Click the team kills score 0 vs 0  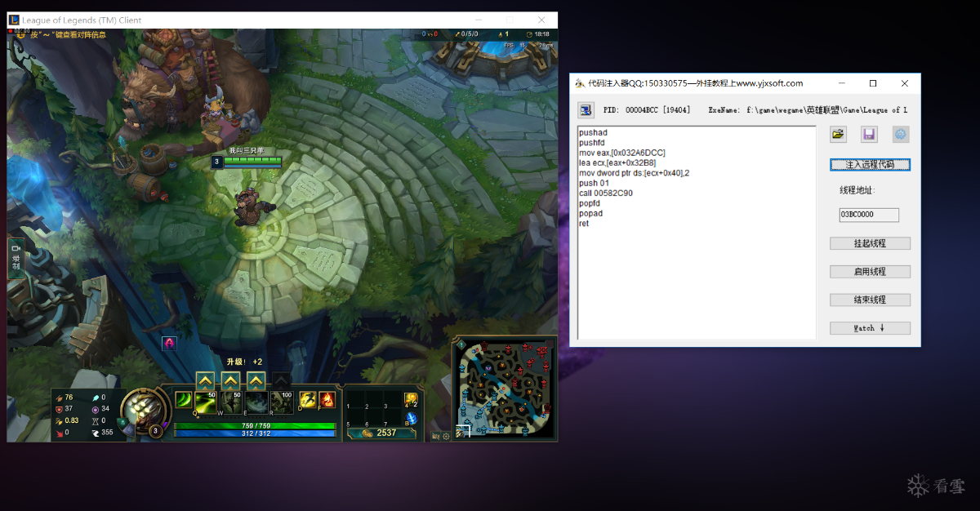430,34
